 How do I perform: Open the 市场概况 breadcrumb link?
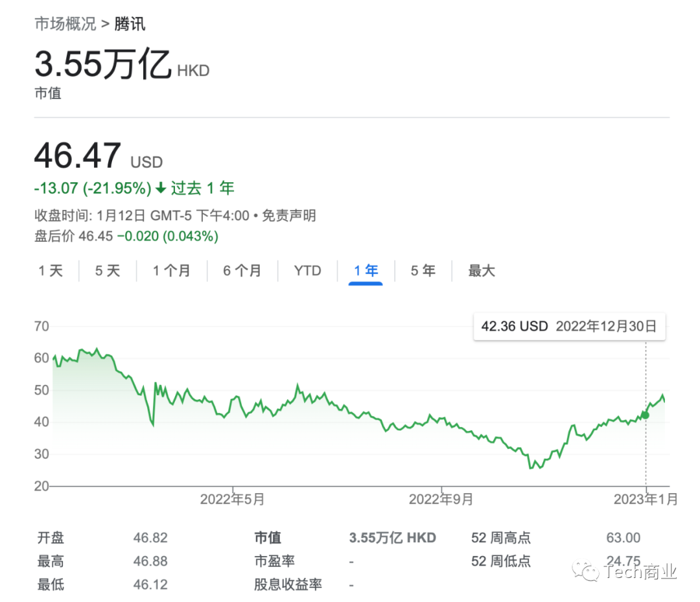tap(65, 24)
